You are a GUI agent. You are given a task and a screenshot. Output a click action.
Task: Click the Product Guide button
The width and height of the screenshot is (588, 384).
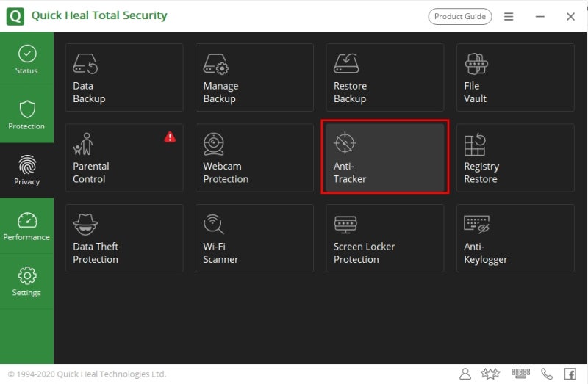click(460, 16)
